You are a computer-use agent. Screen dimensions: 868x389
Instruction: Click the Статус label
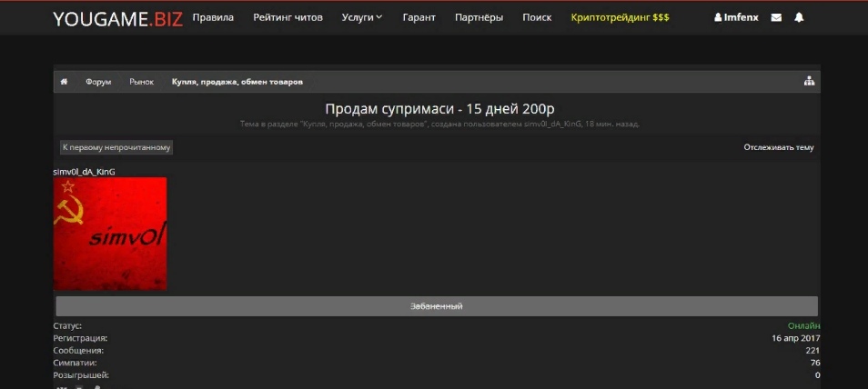[67, 326]
